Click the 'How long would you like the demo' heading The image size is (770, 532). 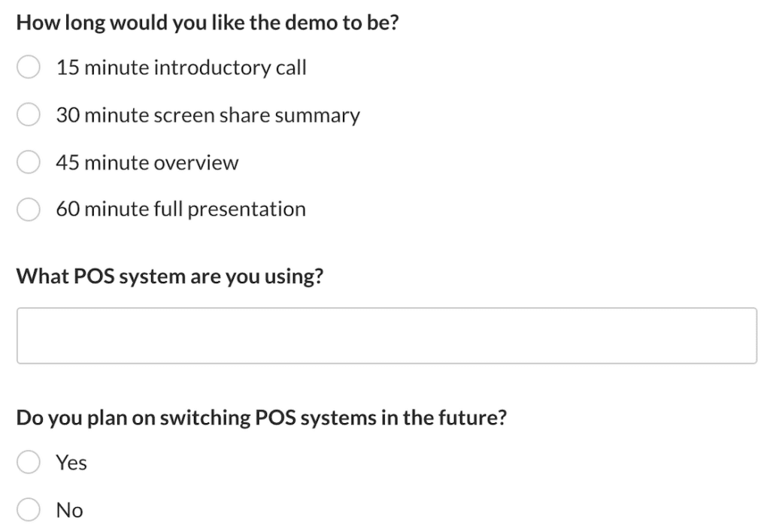pos(207,23)
